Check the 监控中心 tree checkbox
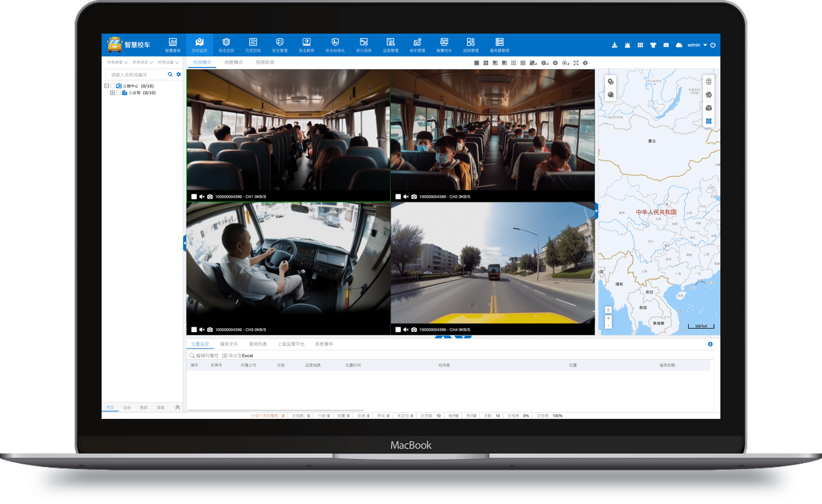Image resolution: width=822 pixels, height=504 pixels. (x=113, y=86)
